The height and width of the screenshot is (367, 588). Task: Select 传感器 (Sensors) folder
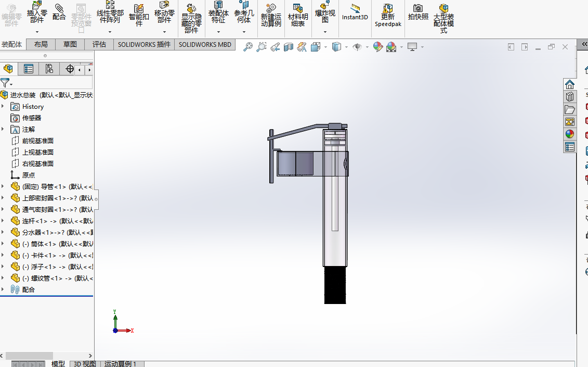[x=32, y=118]
